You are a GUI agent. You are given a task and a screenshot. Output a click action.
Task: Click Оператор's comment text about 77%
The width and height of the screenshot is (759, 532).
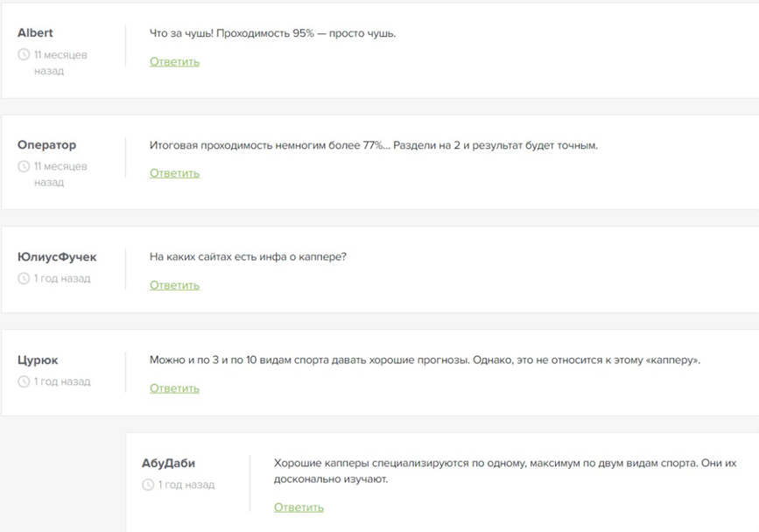(x=373, y=145)
